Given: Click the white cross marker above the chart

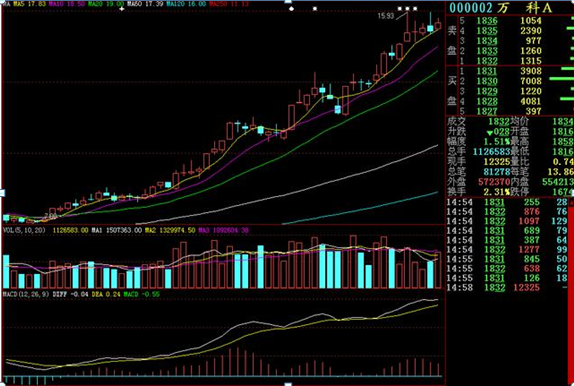Looking at the screenshot, I should point(122,9).
